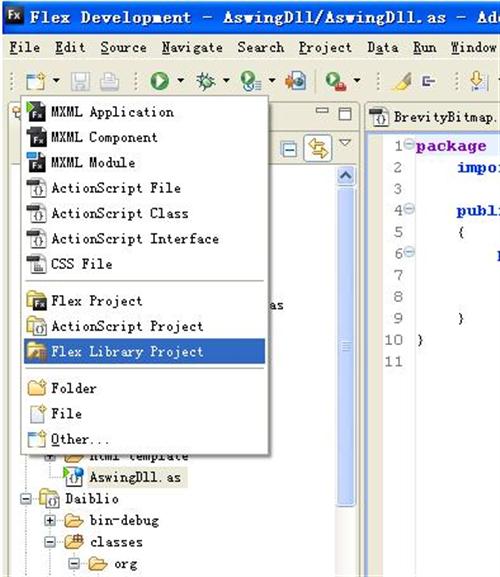
Task: Click the Print toolbar icon
Action: 109,81
